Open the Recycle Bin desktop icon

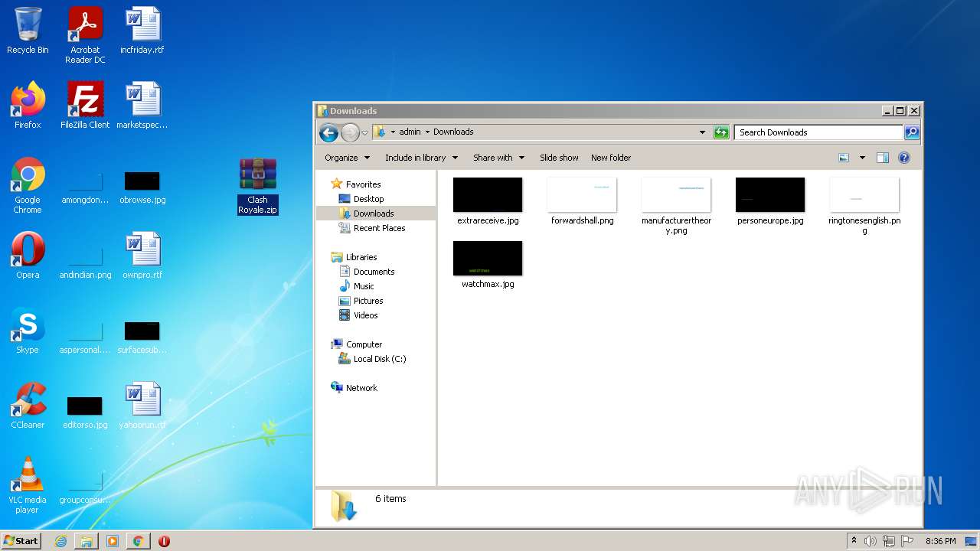(28, 31)
